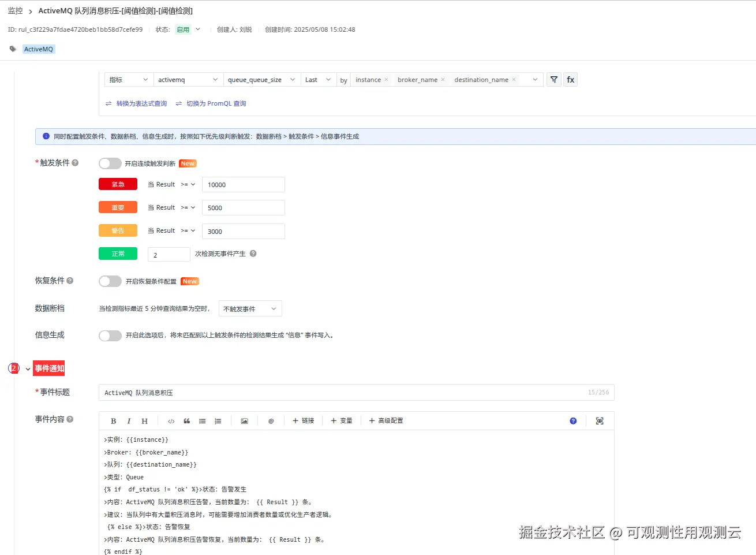Click the tag icon before ActiveMQ

coord(13,49)
